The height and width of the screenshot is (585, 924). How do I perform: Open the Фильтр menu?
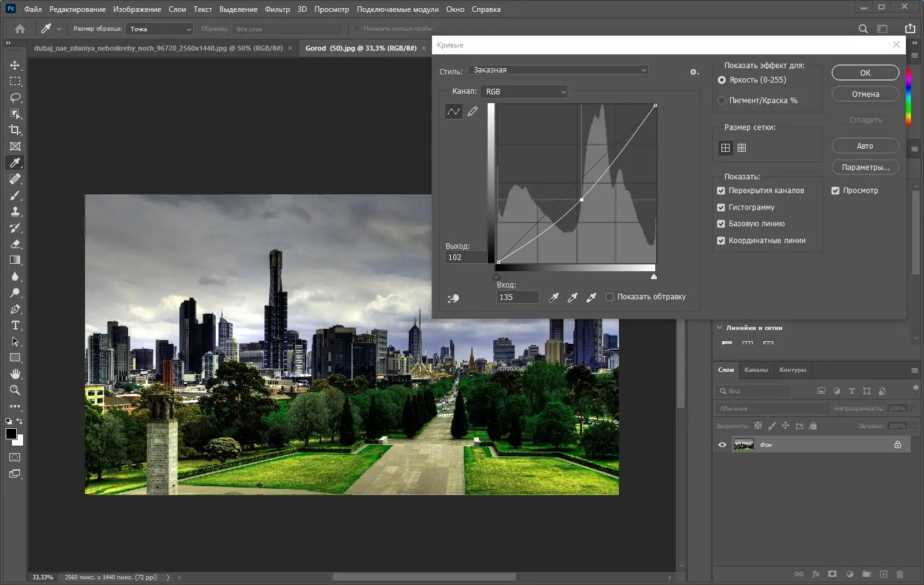(277, 9)
